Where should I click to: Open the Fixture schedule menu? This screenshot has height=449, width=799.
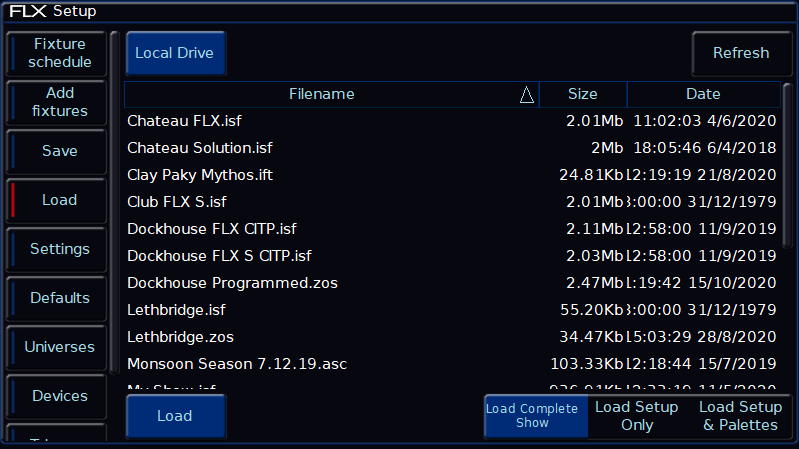tap(57, 54)
